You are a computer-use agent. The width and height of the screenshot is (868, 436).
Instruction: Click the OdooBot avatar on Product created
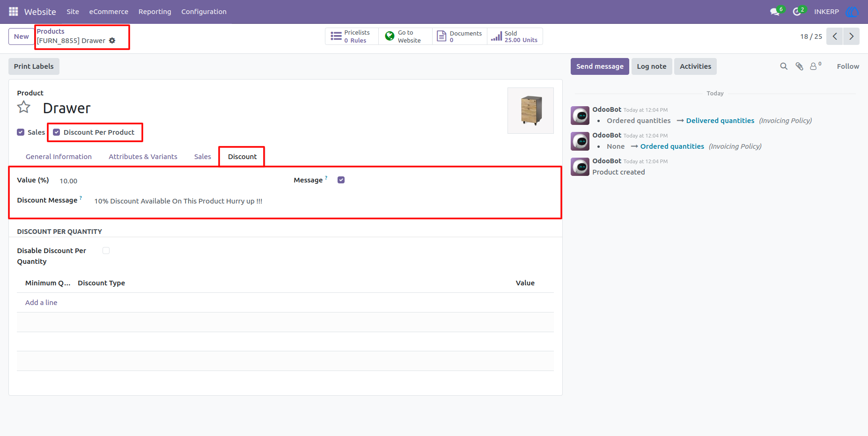click(x=580, y=167)
